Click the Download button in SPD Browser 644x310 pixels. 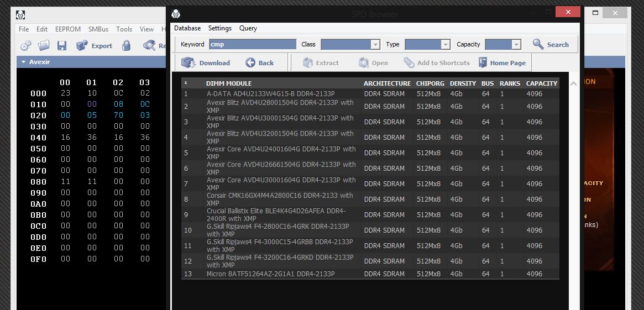coord(205,63)
